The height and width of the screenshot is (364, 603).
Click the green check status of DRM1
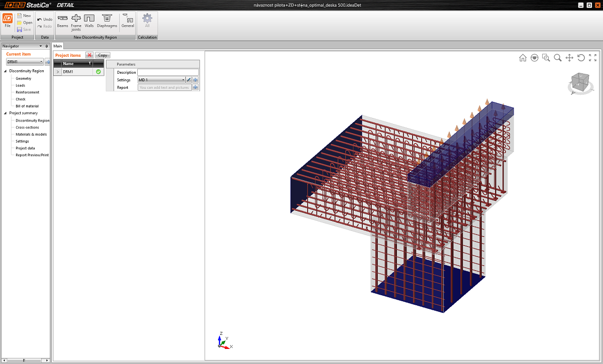coord(98,72)
